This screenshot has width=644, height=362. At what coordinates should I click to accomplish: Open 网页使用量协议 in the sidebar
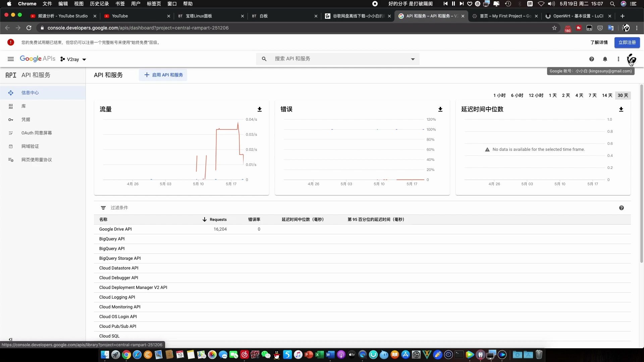click(x=43, y=160)
